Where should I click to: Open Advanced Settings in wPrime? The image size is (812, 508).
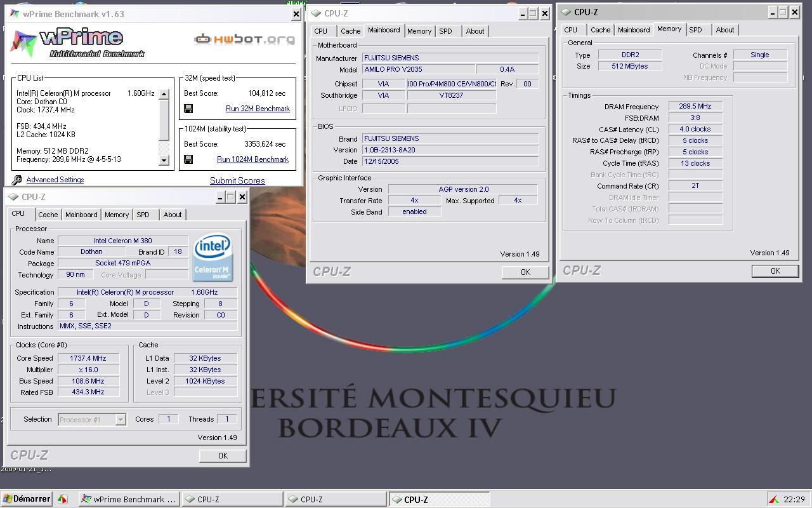[x=55, y=180]
